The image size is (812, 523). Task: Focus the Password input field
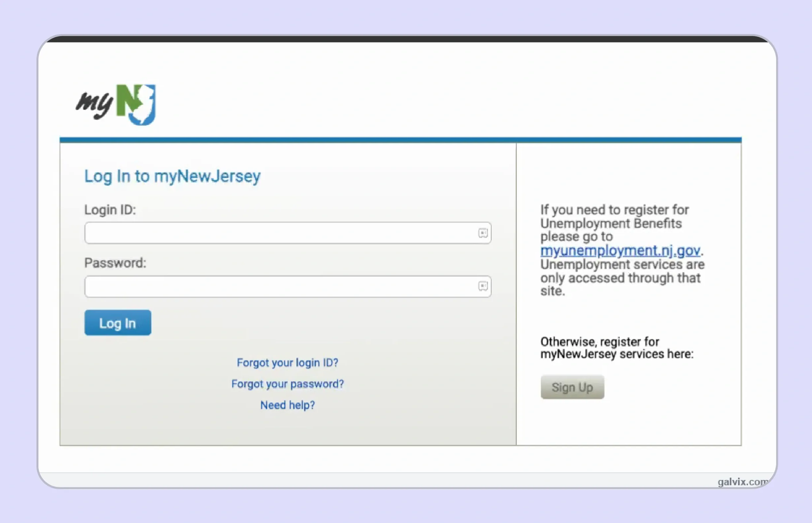(x=288, y=286)
